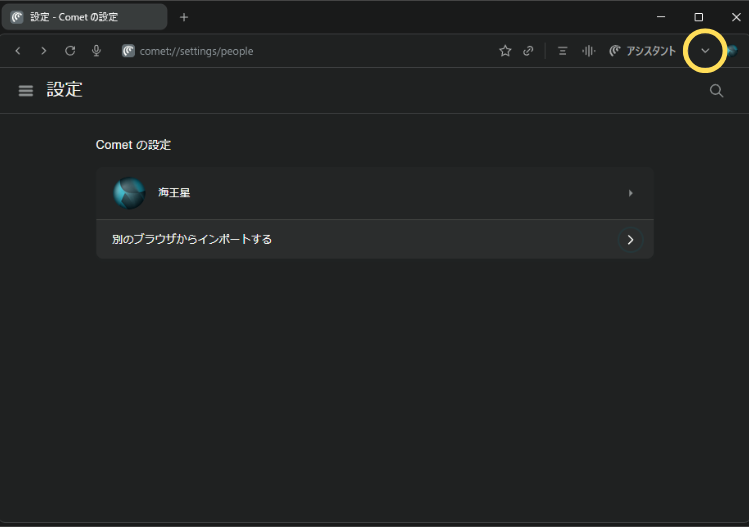Screen dimensions: 749x527
Task: Select the 設定 - Comet の設定 tab
Action: (80, 17)
